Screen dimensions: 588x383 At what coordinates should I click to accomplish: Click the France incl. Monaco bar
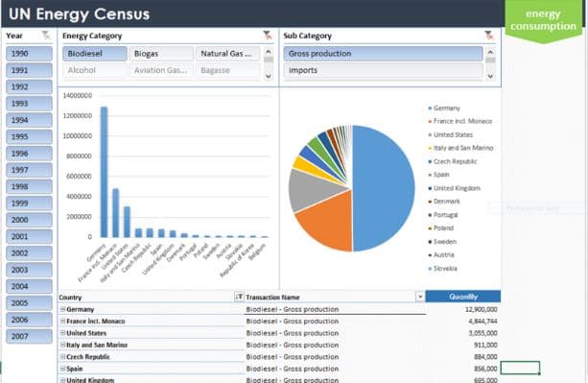pos(115,213)
